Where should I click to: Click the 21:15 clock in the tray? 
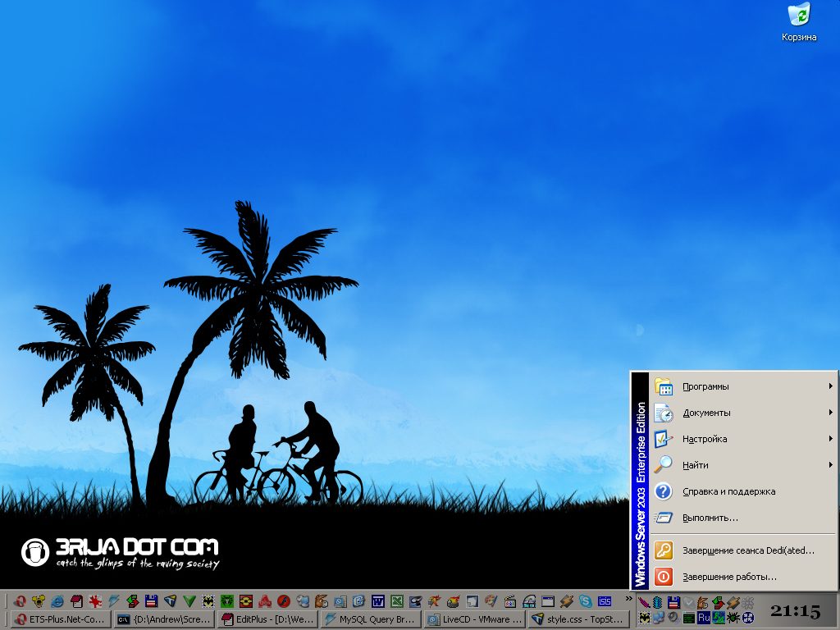794,610
